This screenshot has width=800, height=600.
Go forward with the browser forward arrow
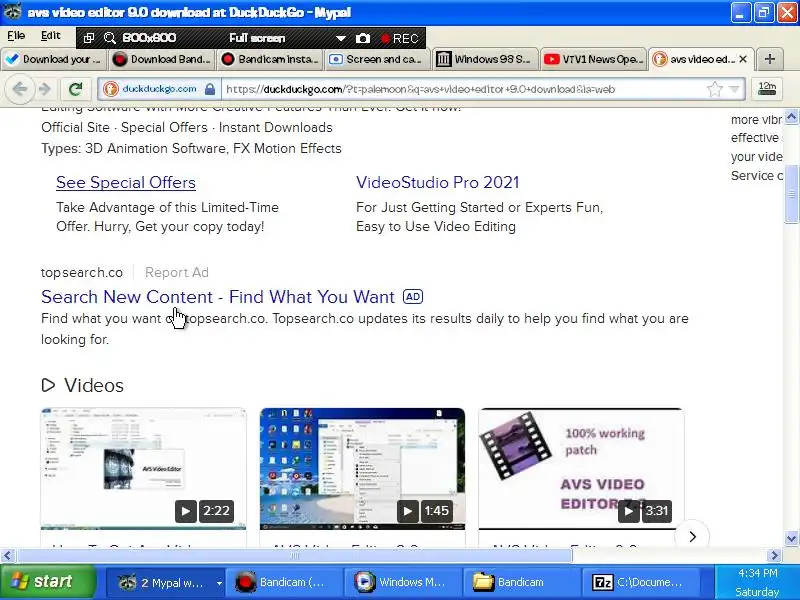pyautogui.click(x=45, y=89)
